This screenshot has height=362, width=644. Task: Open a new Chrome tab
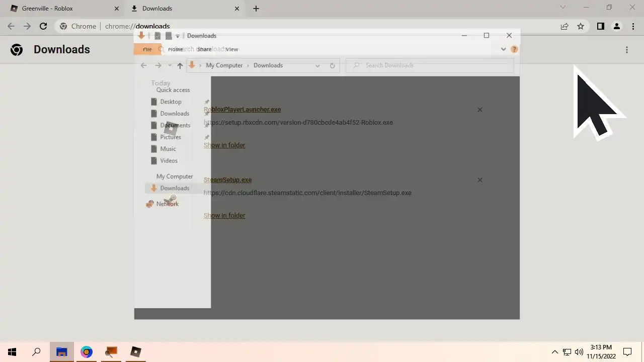[256, 9]
